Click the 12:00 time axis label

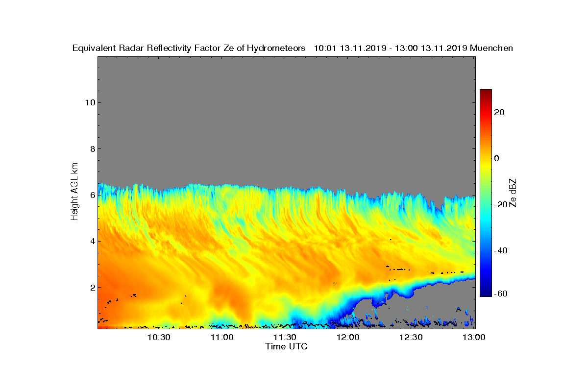tap(348, 338)
